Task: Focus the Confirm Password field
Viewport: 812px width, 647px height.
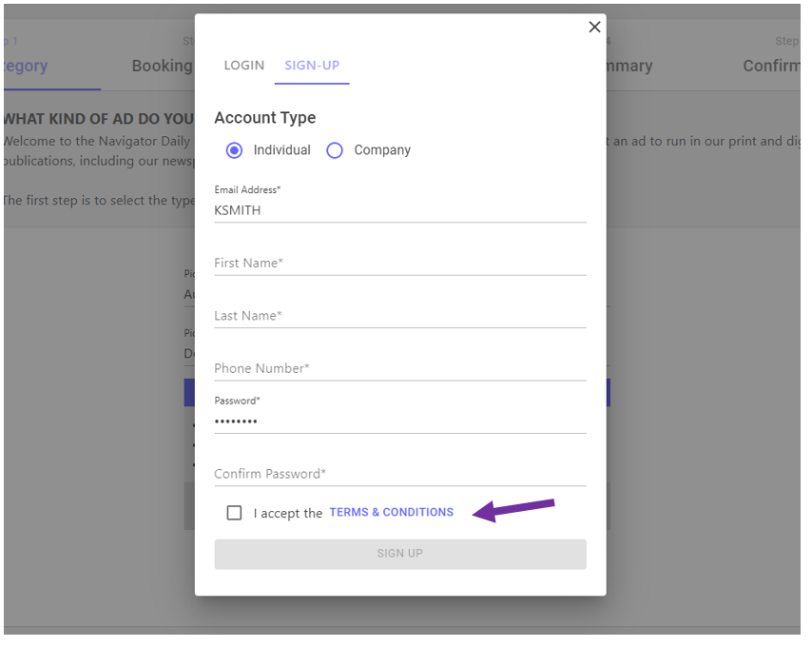Action: (399, 474)
